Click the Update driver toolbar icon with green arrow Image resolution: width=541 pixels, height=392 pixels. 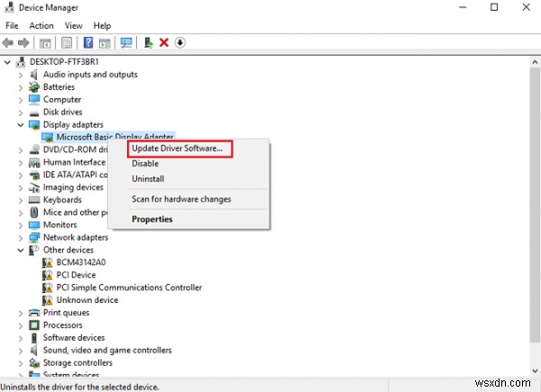click(149, 42)
